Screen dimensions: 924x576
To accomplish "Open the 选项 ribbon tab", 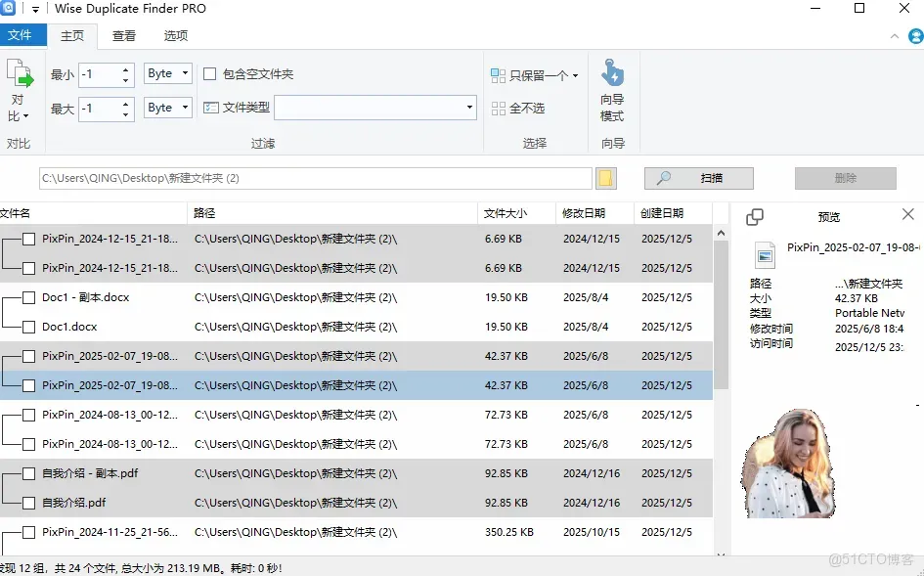I will point(174,35).
